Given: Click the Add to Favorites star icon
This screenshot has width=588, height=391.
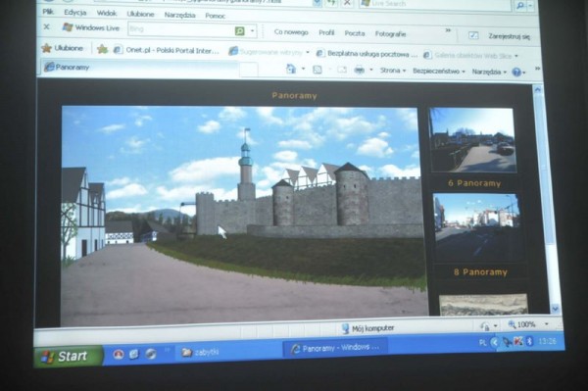Looking at the screenshot, I should pos(102,49).
